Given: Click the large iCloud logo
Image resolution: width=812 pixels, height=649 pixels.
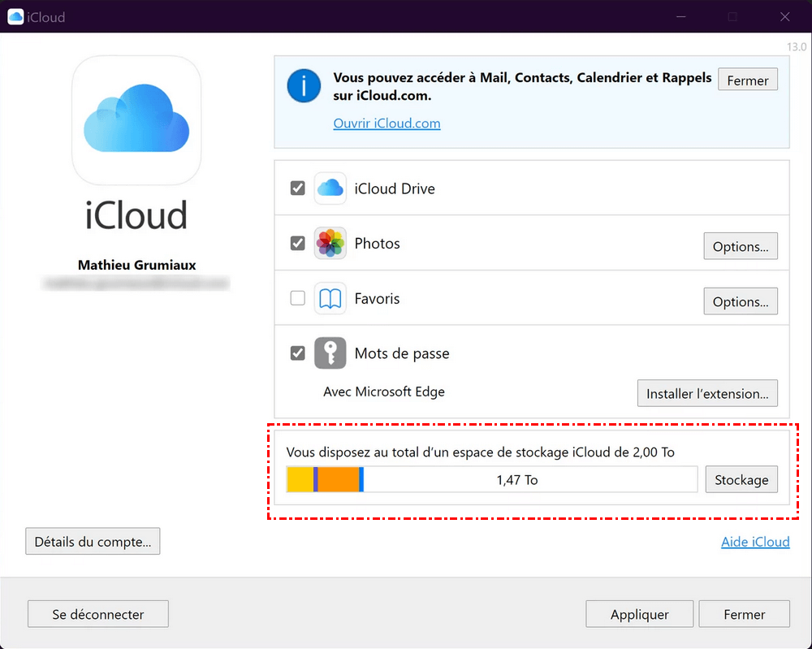Looking at the screenshot, I should tap(136, 121).
